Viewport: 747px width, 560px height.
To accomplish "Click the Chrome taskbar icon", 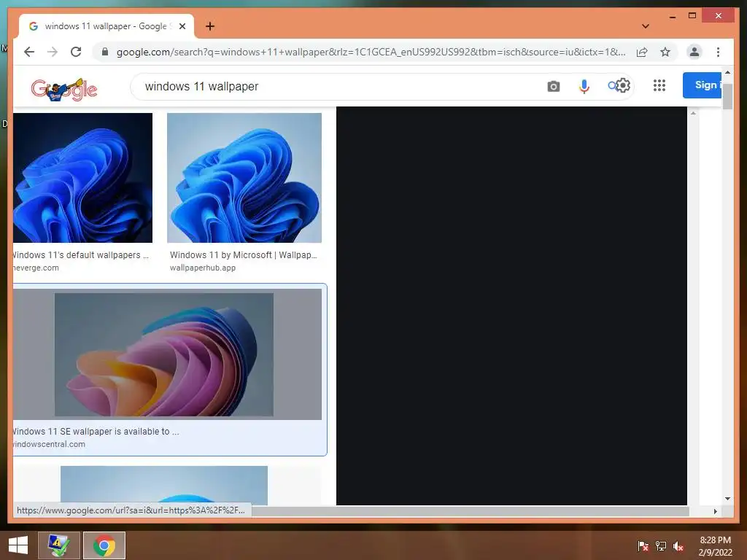I will tap(104, 545).
